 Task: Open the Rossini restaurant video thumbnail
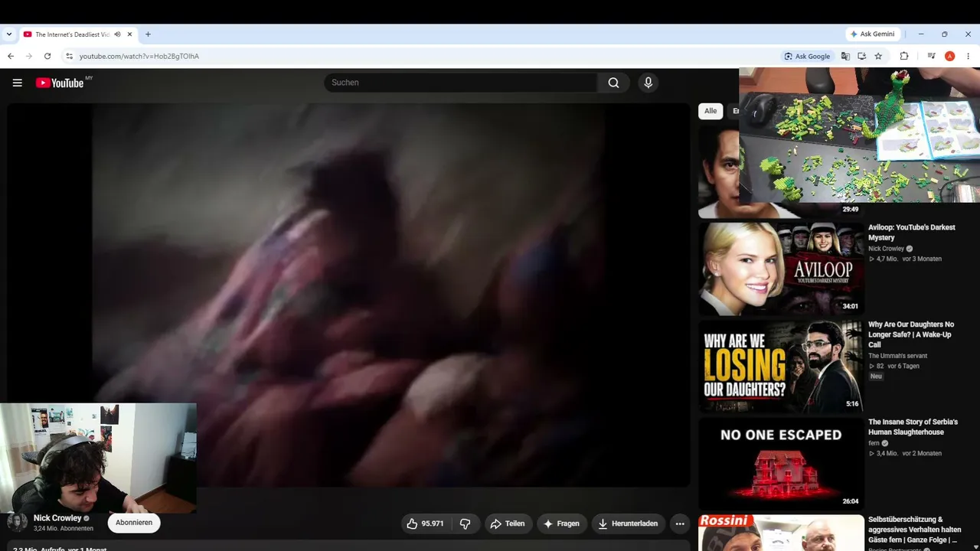781,533
